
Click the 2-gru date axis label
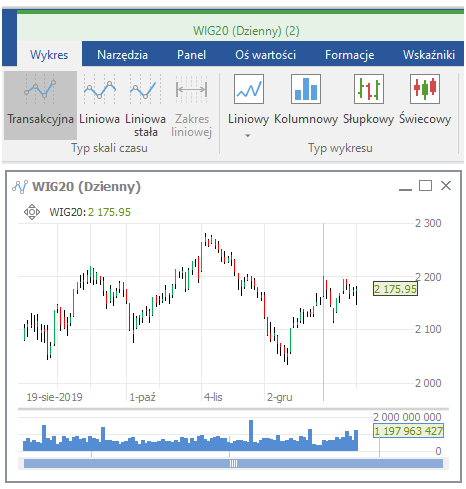tap(279, 397)
